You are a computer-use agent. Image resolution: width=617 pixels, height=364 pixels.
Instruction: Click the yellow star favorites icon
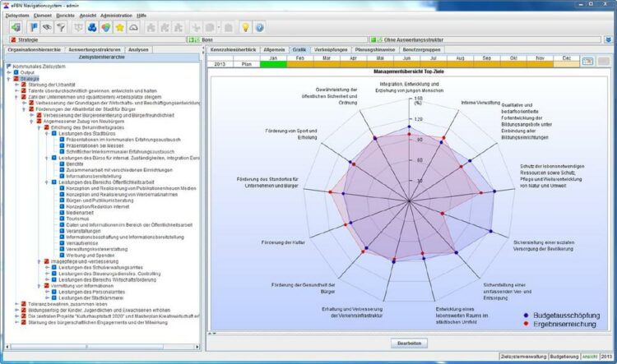click(120, 27)
